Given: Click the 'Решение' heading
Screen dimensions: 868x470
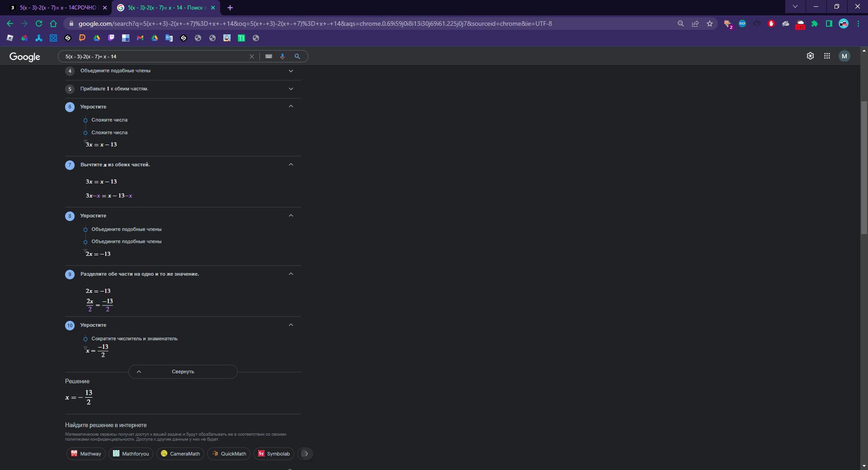Looking at the screenshot, I should coord(77,381).
